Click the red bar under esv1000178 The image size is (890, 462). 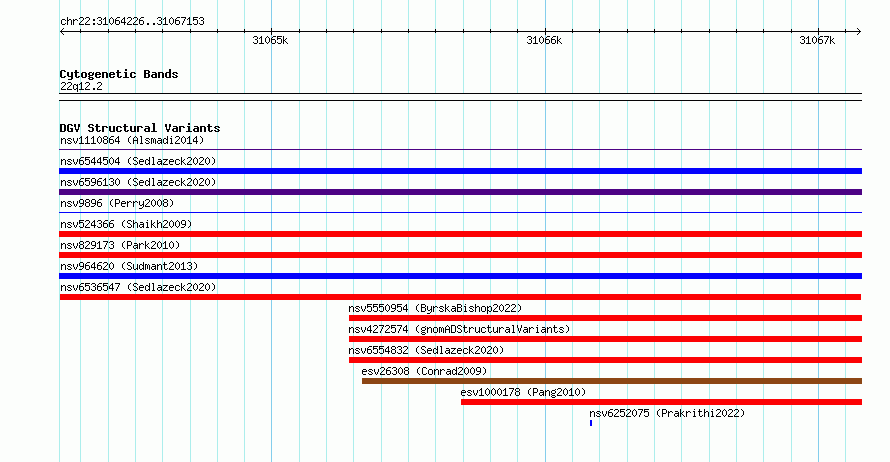click(661, 402)
